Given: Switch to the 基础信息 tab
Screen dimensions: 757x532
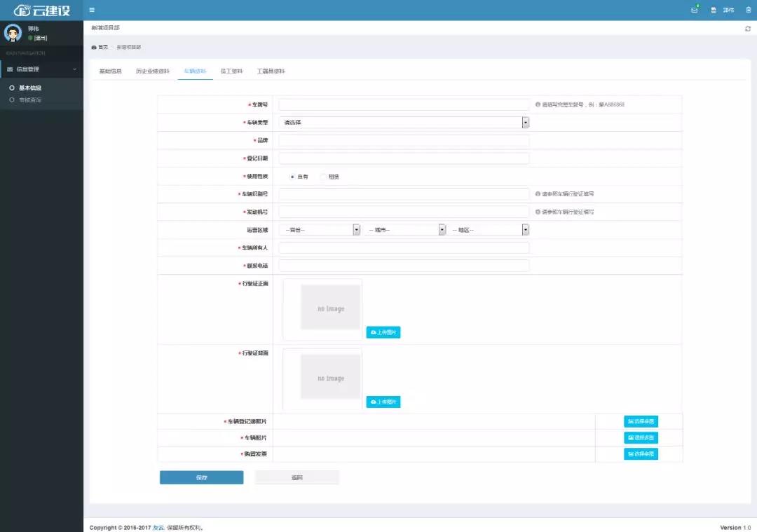Looking at the screenshot, I should pos(110,71).
